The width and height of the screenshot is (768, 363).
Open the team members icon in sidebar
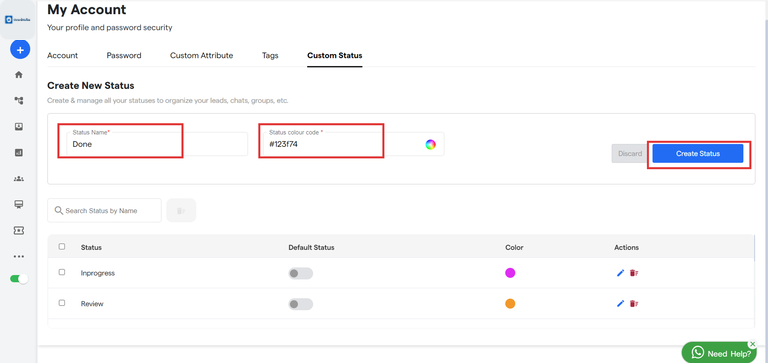[x=19, y=178]
